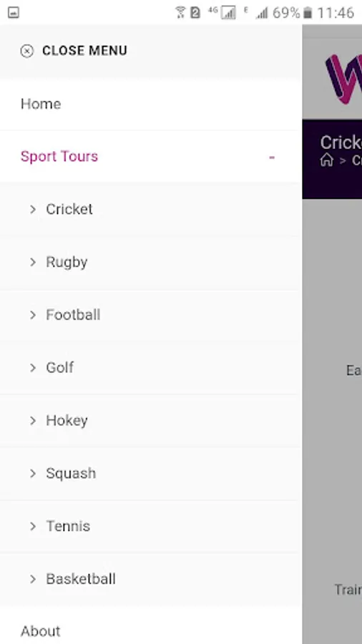
Task: Click the home icon in breadcrumb
Action: click(x=327, y=160)
